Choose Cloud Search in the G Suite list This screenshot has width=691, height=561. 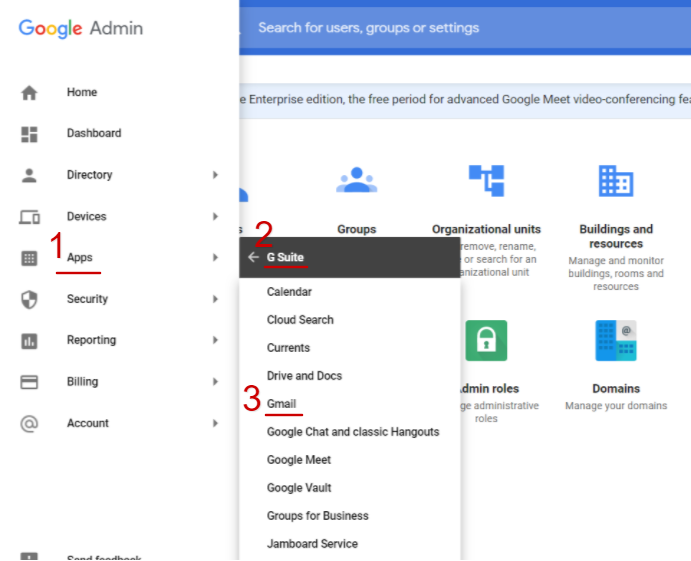(300, 320)
